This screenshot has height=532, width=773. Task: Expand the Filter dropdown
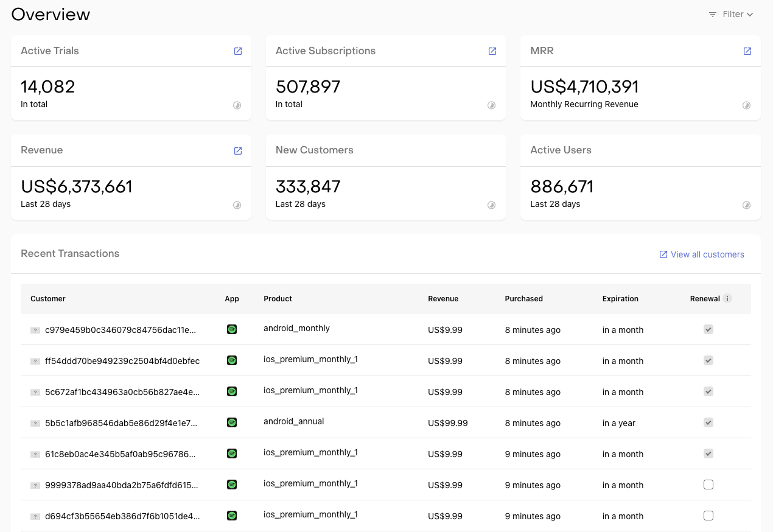tap(731, 14)
